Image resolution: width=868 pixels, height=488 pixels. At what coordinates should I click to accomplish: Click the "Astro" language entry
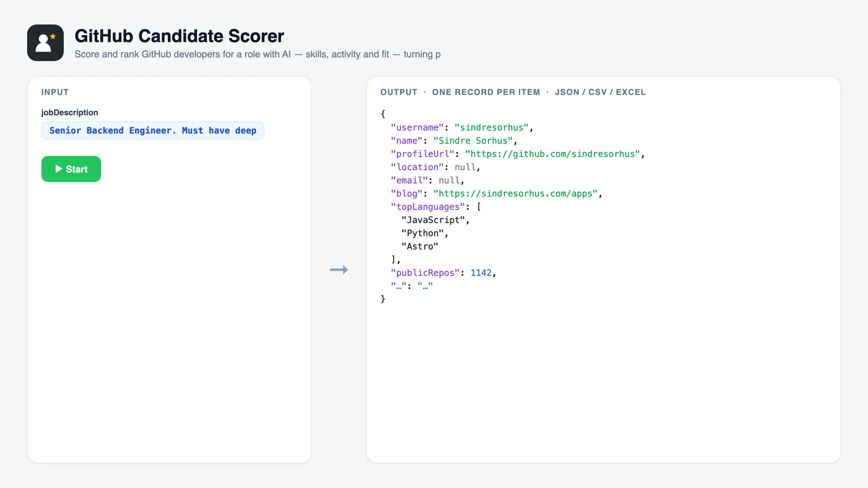[x=420, y=246]
